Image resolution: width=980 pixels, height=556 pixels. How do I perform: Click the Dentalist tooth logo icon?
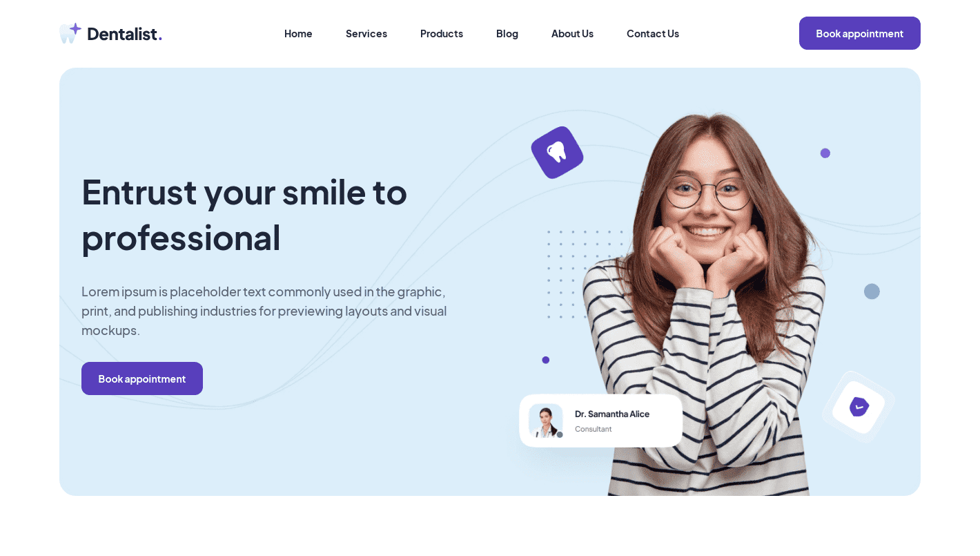point(70,33)
